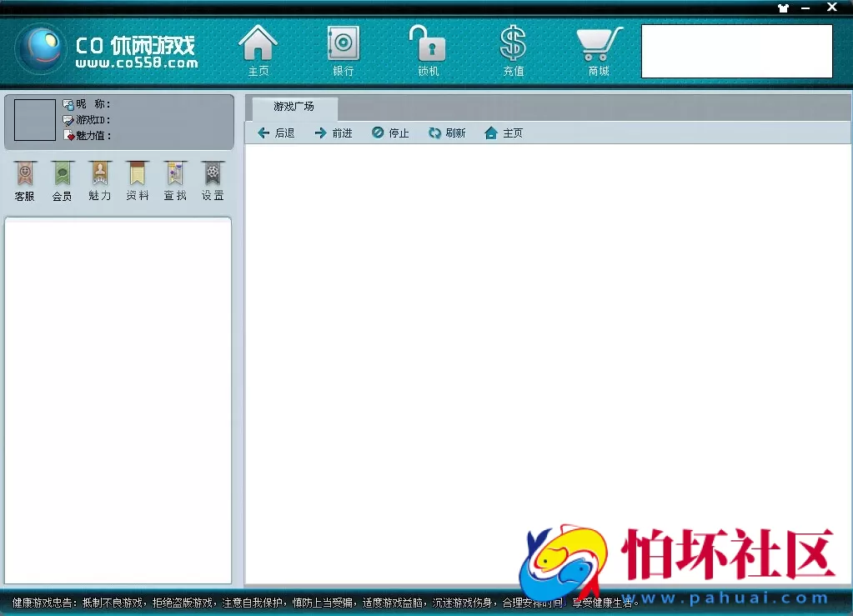
Task: Click 主页 in the browser navigation bar
Action: click(504, 132)
